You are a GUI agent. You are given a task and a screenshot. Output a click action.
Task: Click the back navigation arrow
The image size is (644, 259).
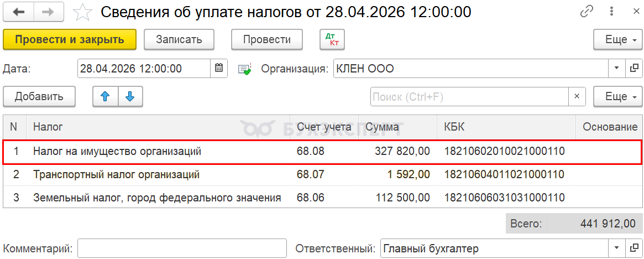pyautogui.click(x=18, y=12)
